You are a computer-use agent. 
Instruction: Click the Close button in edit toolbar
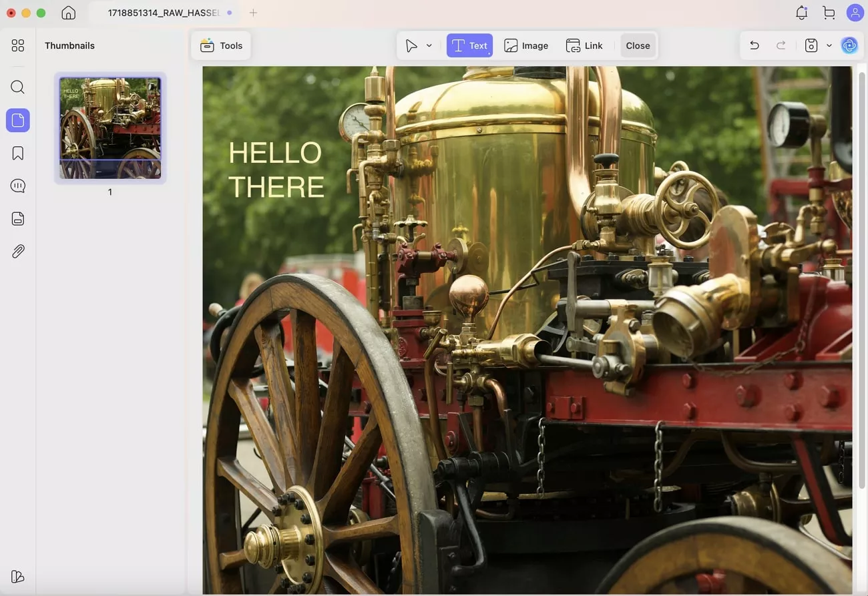click(x=638, y=45)
